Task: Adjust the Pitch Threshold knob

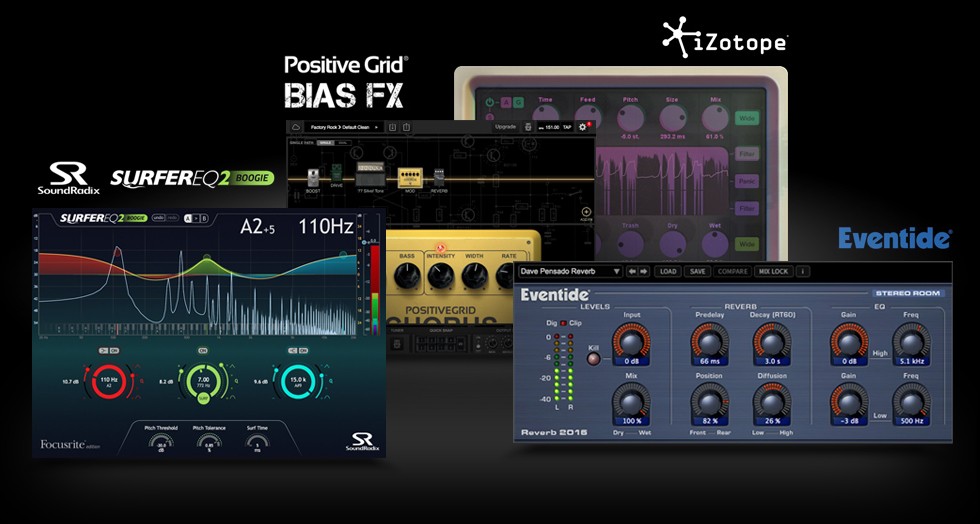Action: coord(161,443)
